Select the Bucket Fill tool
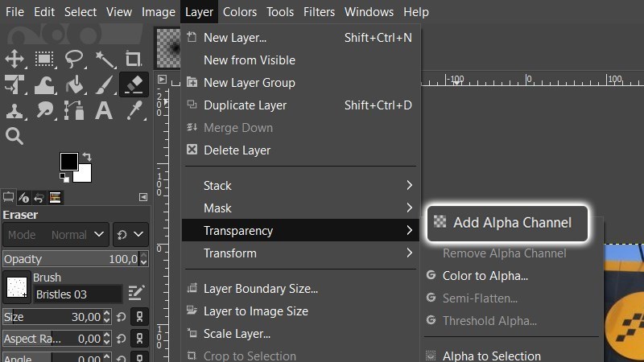Screen dimensions: 644x362 pos(74,84)
